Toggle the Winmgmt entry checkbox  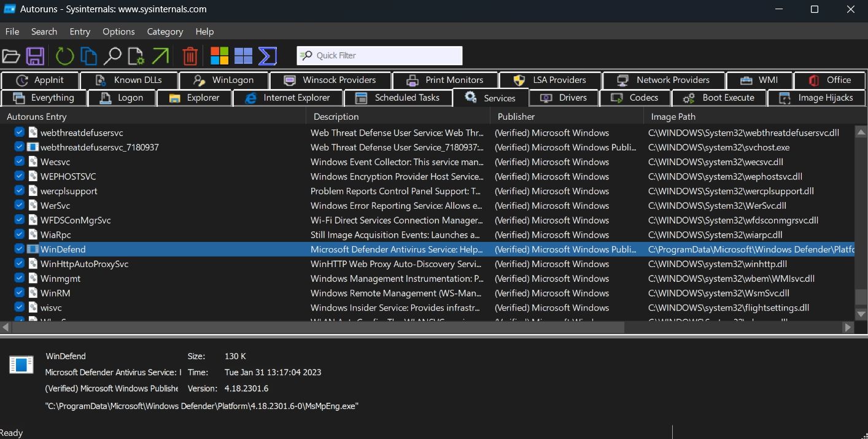(x=19, y=278)
